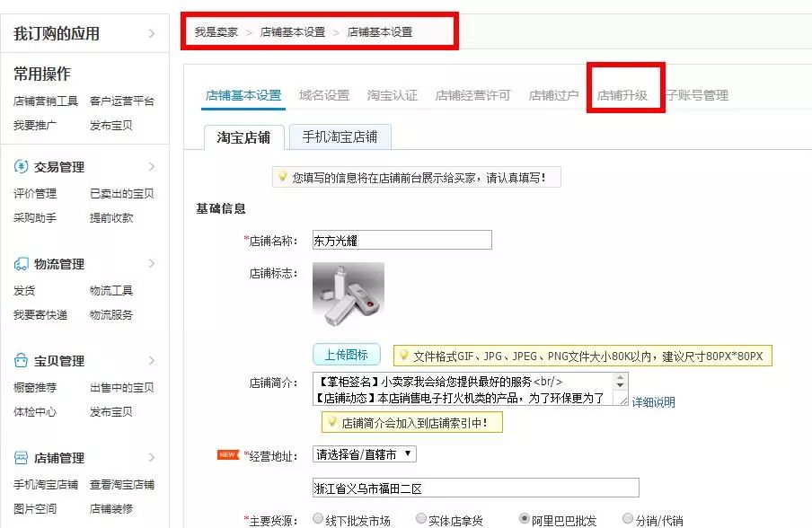Image resolution: width=812 pixels, height=528 pixels.
Task: Click the 物流管理 truck icon
Action: click(x=21, y=264)
